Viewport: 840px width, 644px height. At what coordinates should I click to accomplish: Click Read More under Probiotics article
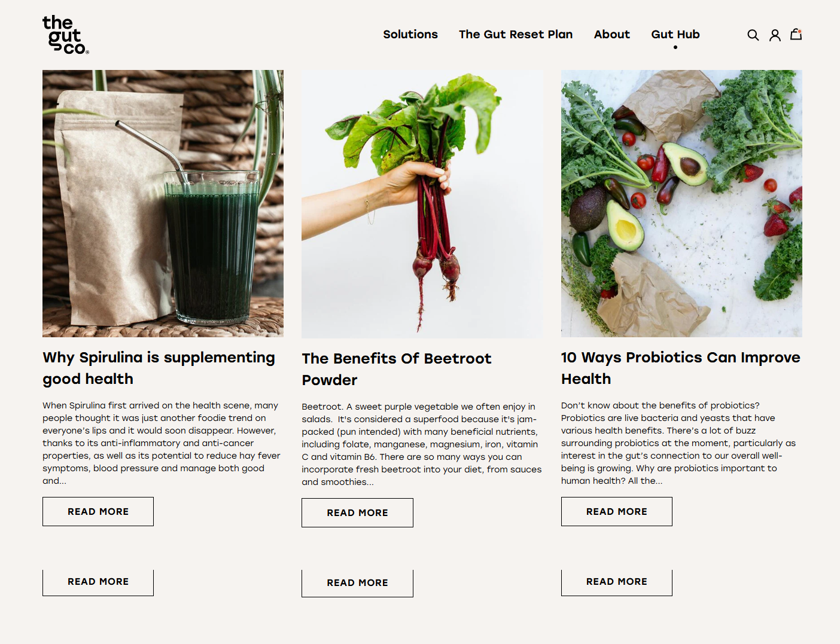coord(617,512)
